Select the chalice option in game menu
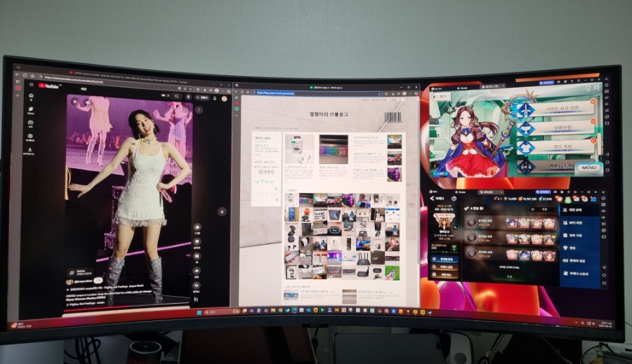 (x=557, y=128)
